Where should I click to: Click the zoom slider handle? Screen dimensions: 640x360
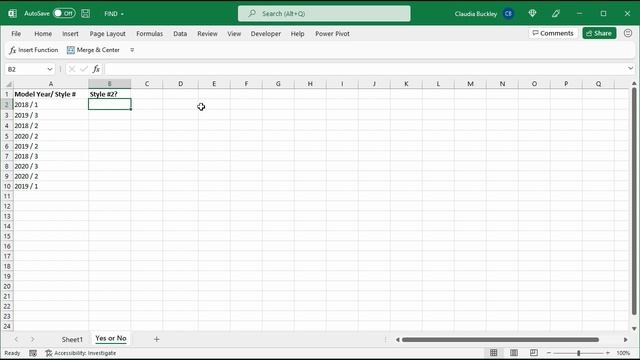pyautogui.click(x=578, y=353)
